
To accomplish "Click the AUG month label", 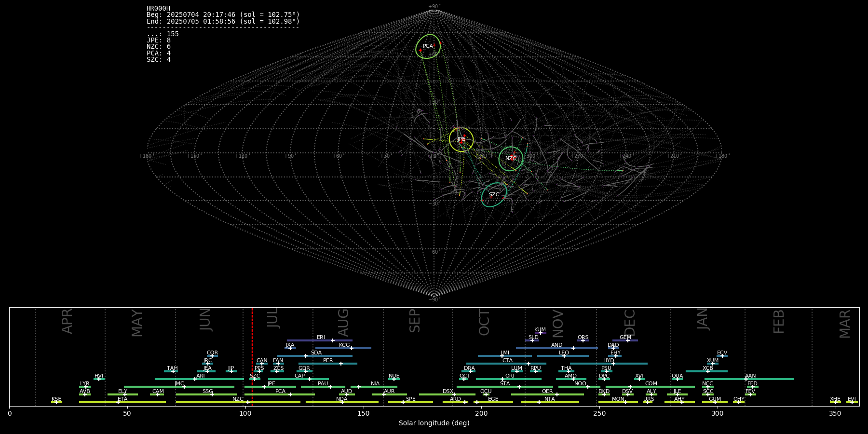I will pos(343,322).
